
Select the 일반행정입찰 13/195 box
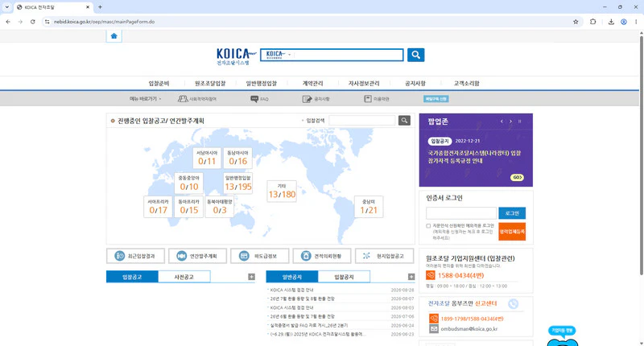click(237, 183)
